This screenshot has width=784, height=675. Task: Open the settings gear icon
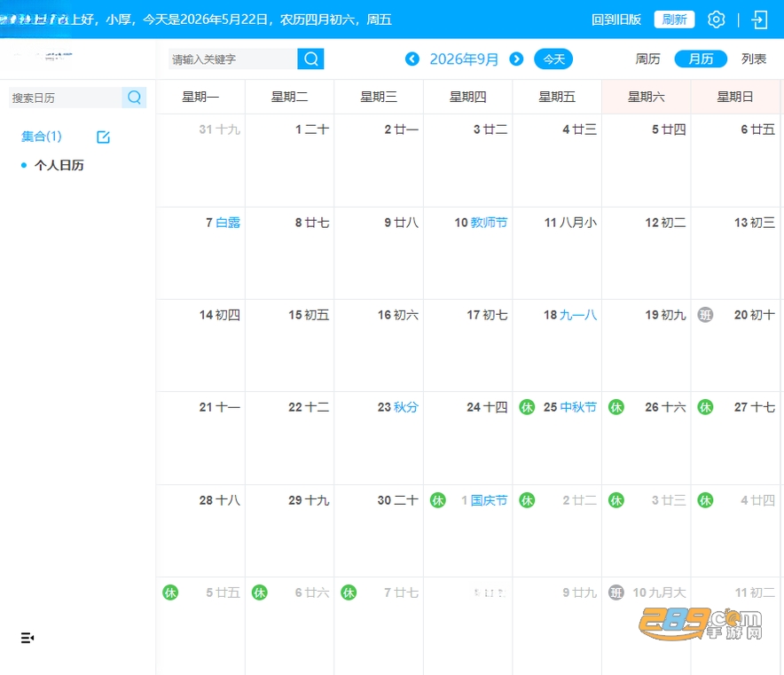(716, 20)
